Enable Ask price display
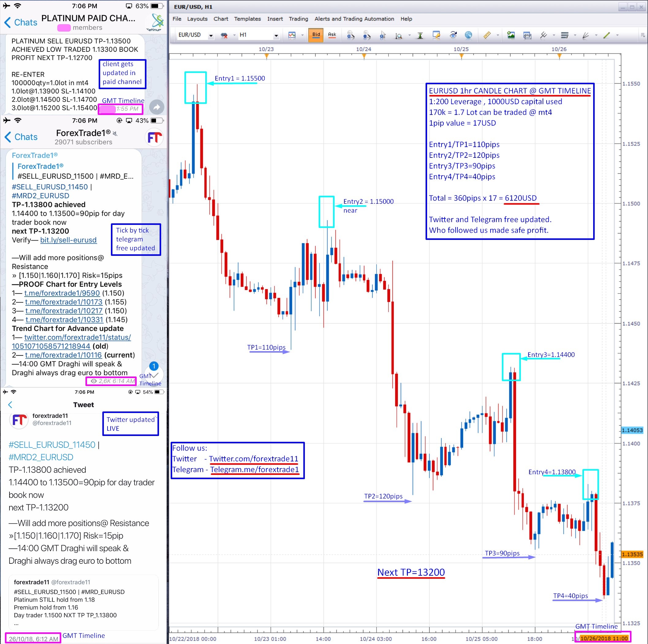 (332, 35)
